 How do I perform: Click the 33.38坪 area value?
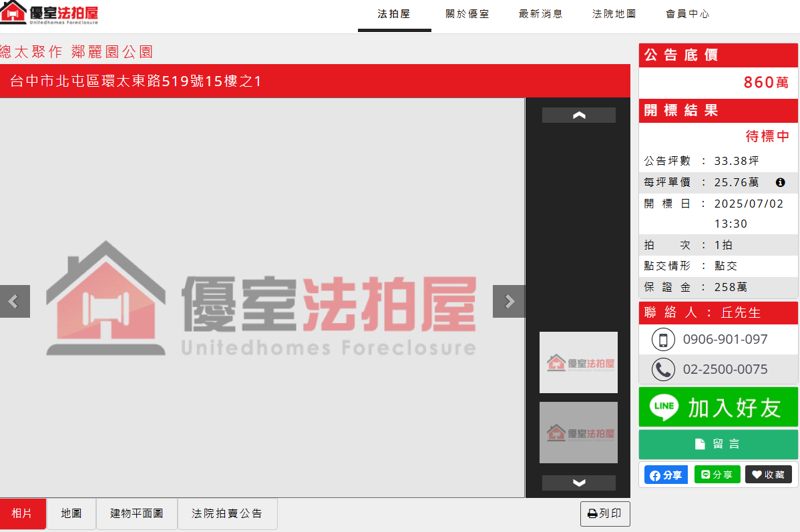coord(736,161)
